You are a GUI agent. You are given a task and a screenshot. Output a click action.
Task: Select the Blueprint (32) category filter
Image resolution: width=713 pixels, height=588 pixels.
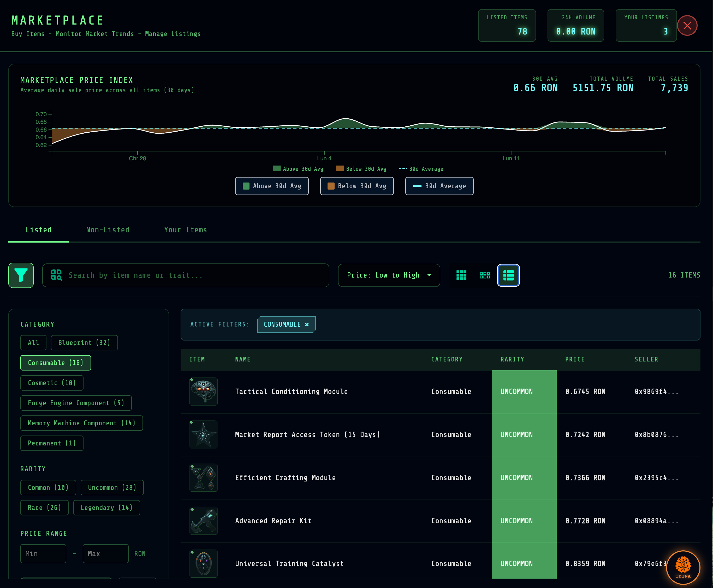pyautogui.click(x=84, y=343)
